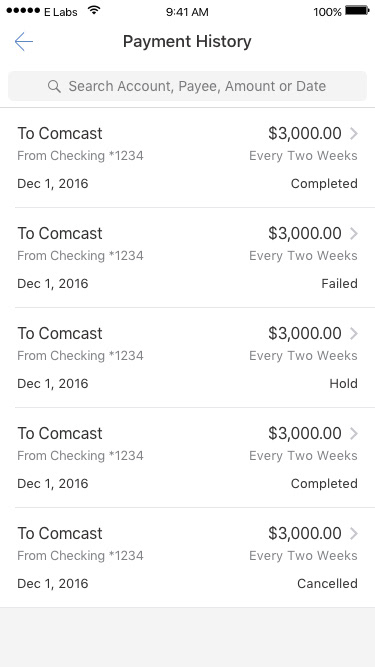The height and width of the screenshot is (667, 375).
Task: Open chevron on the Hold payment
Action: coord(354,334)
